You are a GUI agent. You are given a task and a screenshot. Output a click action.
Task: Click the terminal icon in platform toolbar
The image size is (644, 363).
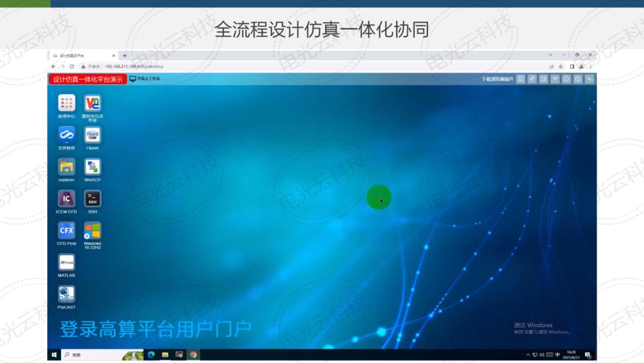pos(521,79)
